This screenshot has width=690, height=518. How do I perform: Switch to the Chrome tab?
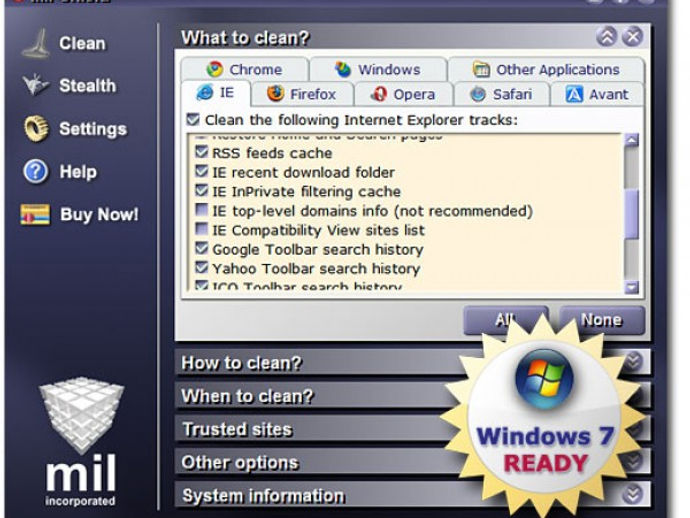coord(244,69)
